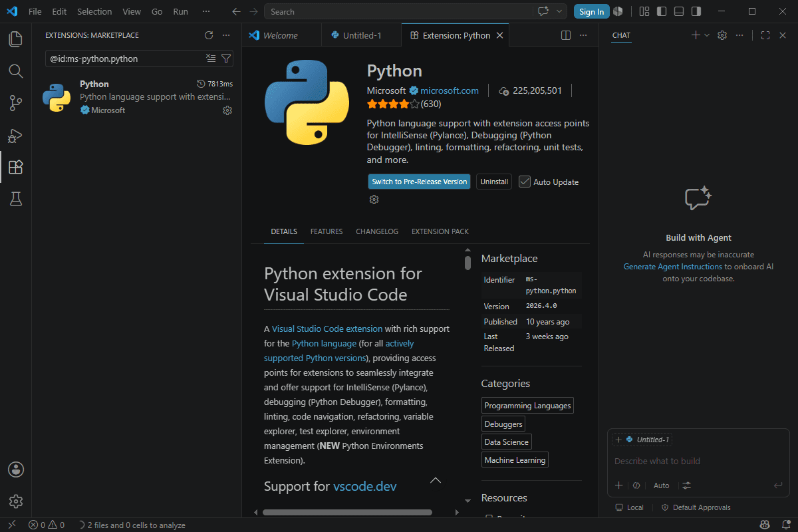Collapse details with the up chevron

[436, 480]
